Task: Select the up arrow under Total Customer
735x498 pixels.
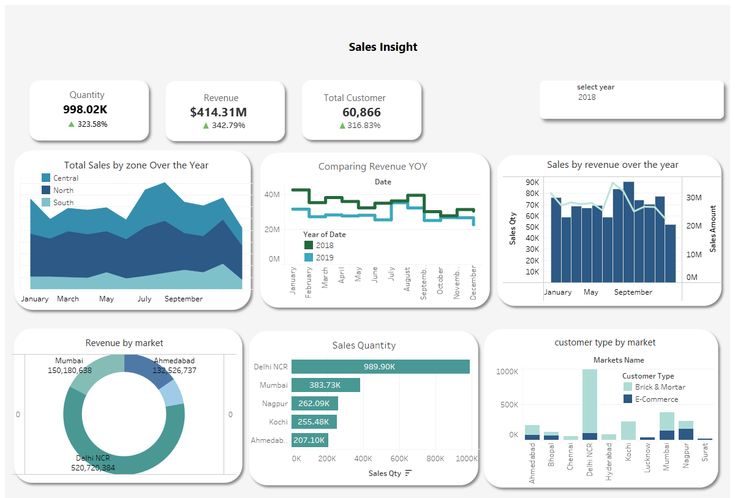Action: [x=342, y=126]
